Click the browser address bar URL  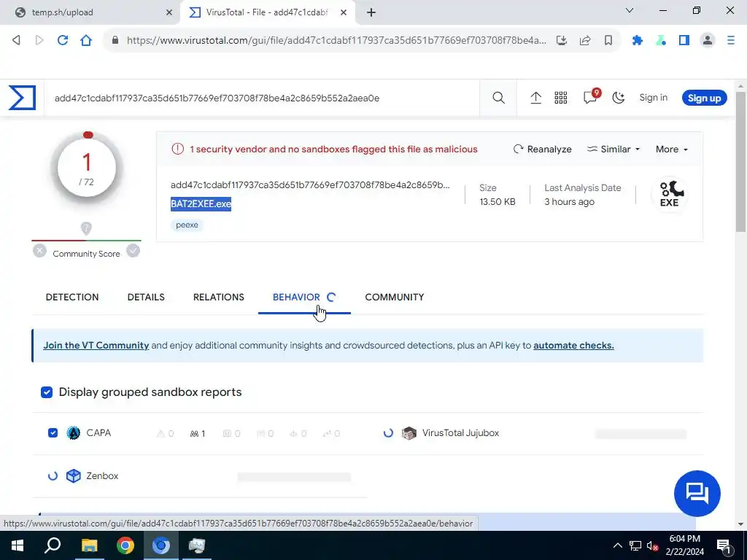pyautogui.click(x=336, y=41)
